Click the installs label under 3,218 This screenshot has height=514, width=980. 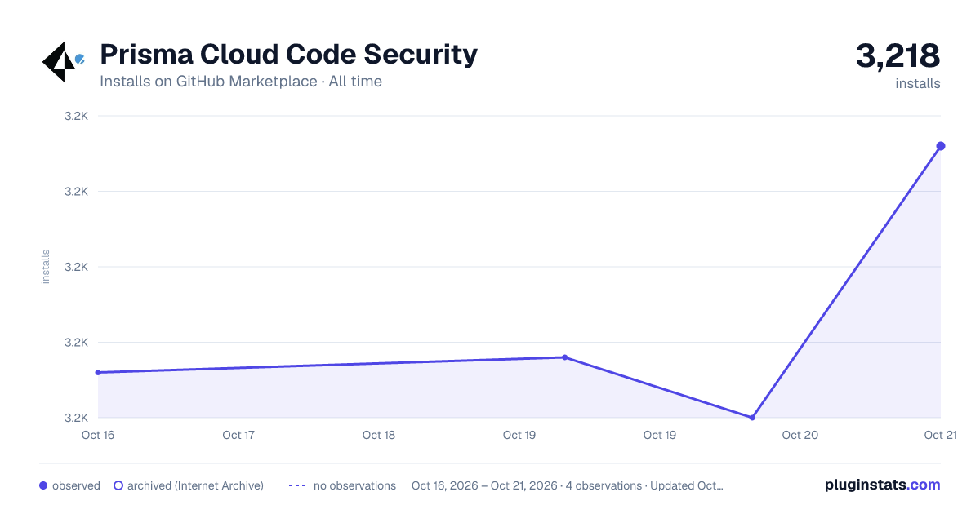coord(918,83)
